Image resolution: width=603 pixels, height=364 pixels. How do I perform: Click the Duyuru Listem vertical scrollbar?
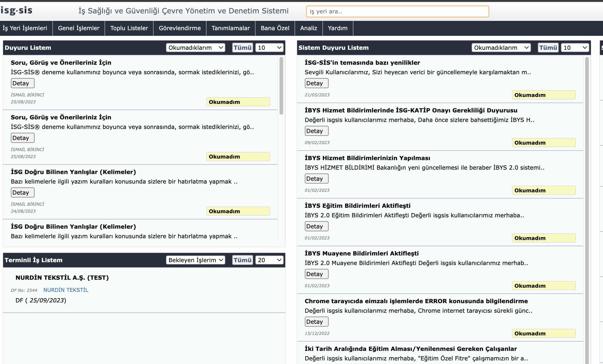point(281,86)
